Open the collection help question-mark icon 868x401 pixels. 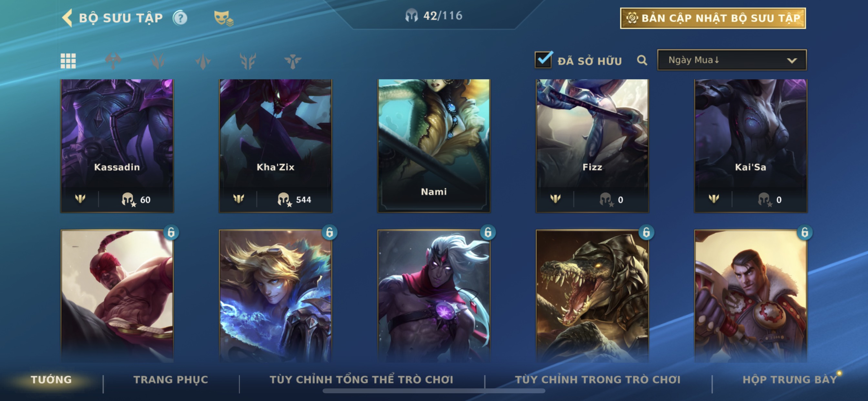(x=180, y=18)
